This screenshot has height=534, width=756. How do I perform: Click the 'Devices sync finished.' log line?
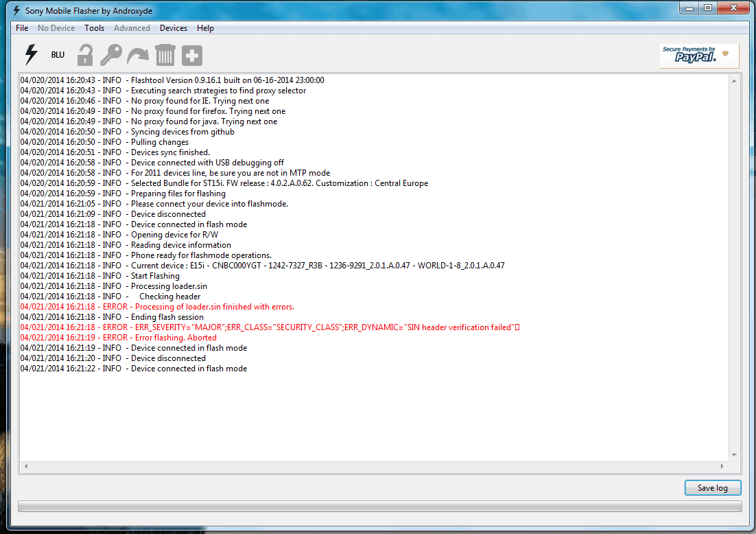click(x=115, y=152)
